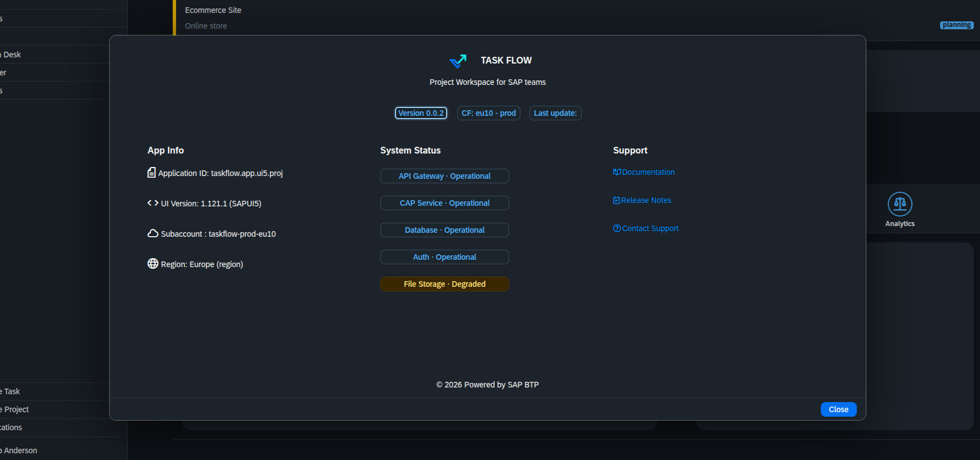Viewport: 980px width, 460px height.
Task: Close the About dialog with the Close button
Action: [x=838, y=409]
